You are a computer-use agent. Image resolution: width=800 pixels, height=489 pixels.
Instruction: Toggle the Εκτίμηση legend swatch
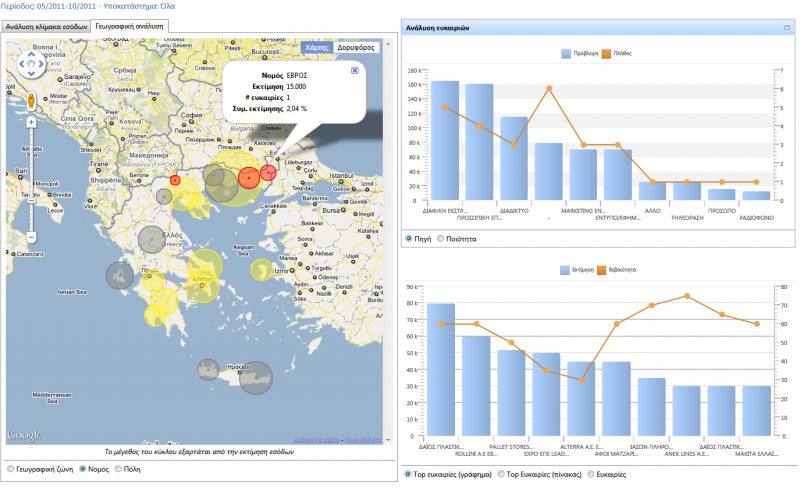point(565,270)
